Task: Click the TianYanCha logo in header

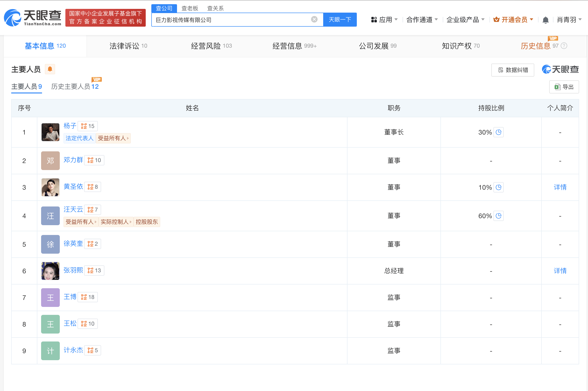Action: [x=32, y=18]
